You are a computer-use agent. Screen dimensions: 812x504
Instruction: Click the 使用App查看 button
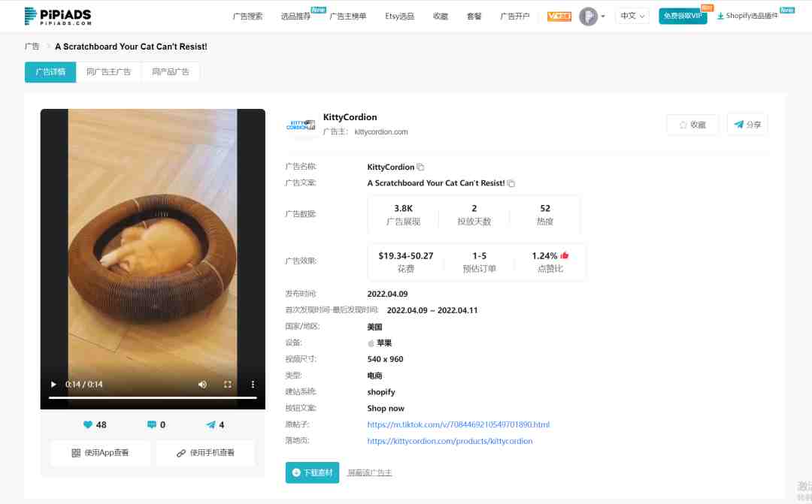(x=101, y=453)
